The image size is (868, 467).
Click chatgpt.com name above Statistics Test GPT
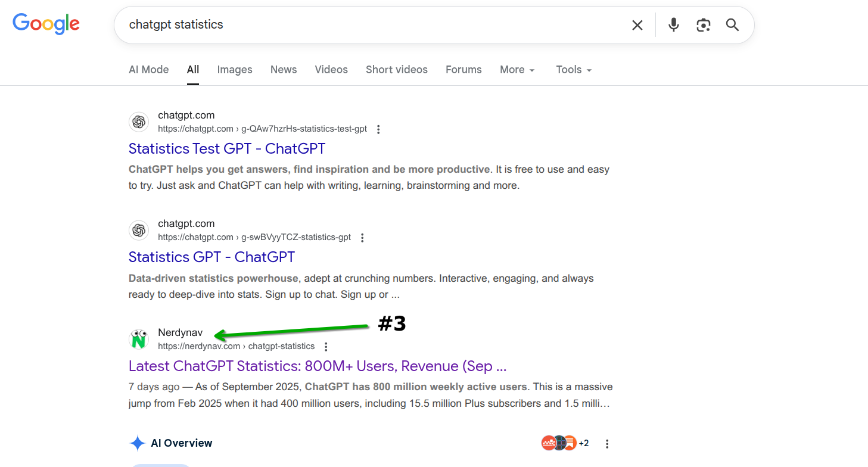point(186,115)
